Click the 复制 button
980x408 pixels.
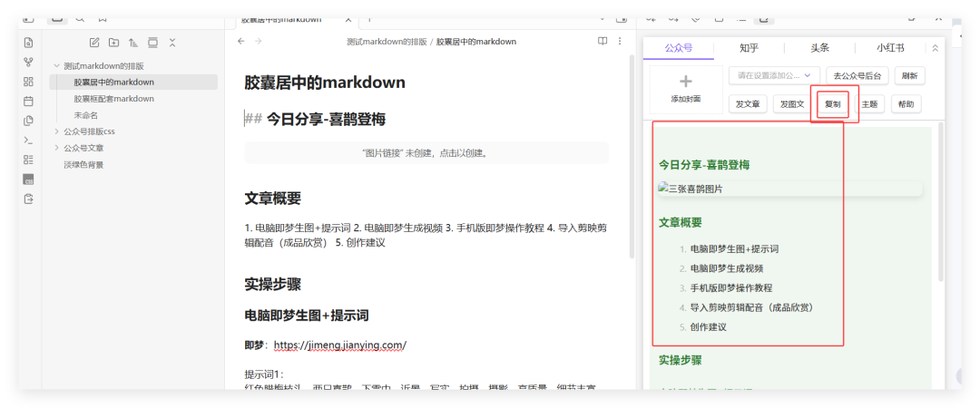[832, 104]
